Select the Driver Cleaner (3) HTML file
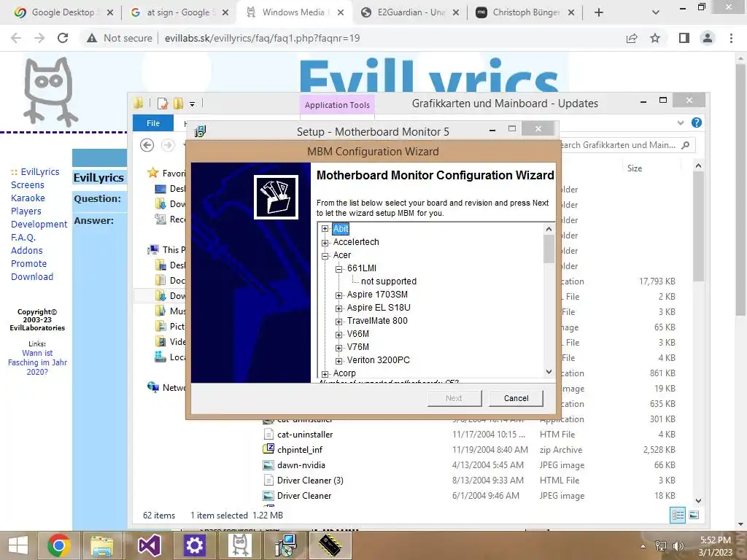 tap(310, 480)
